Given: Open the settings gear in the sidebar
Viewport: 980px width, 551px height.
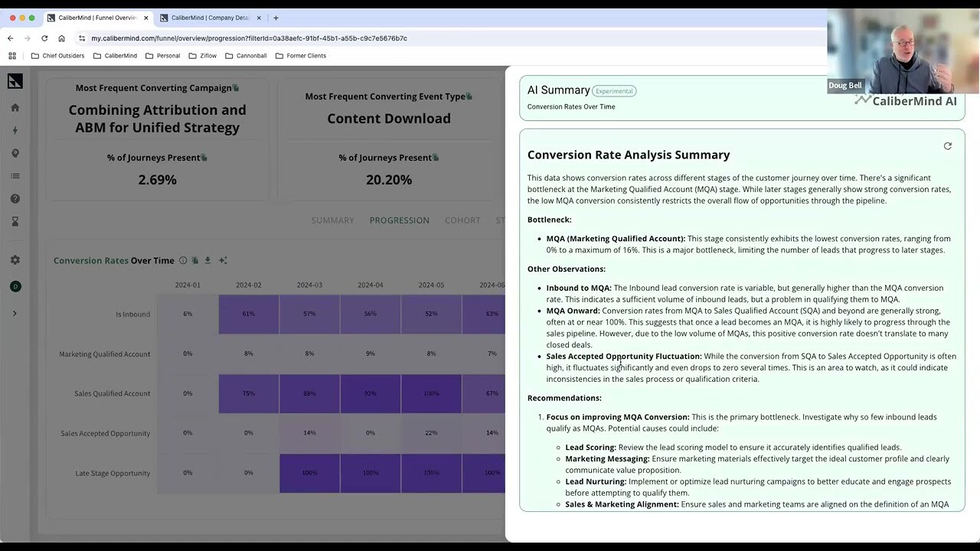Looking at the screenshot, I should 15,259.
